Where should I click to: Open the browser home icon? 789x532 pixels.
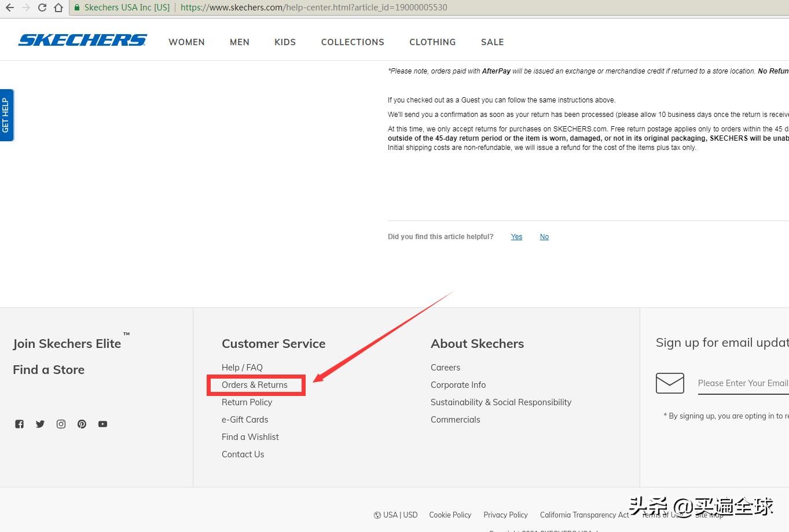tap(58, 8)
